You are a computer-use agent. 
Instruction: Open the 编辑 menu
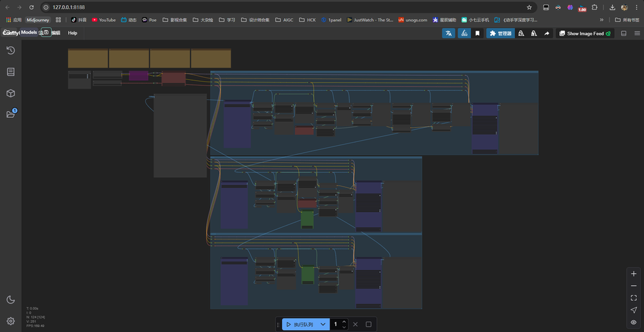coord(56,33)
